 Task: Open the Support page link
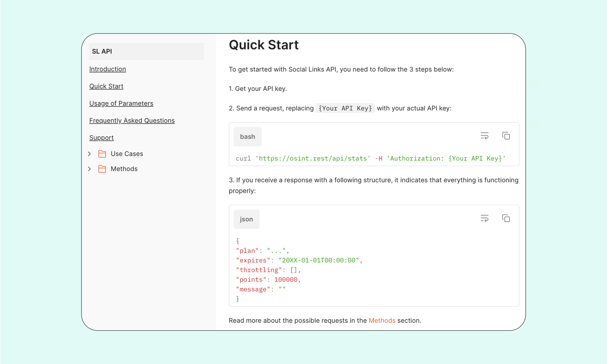point(101,138)
